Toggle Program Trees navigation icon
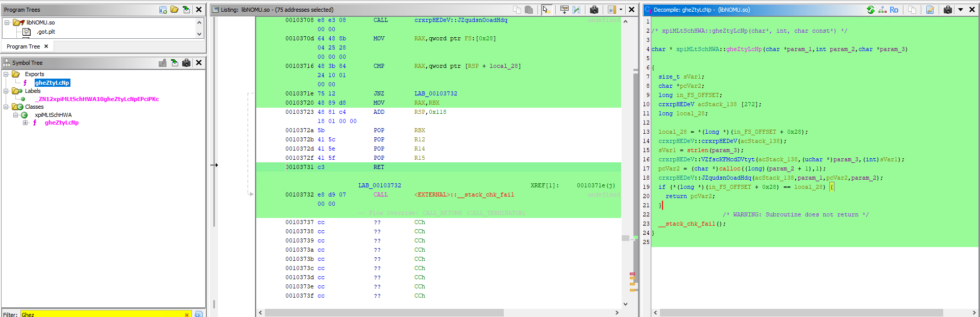980x317 pixels. [x=186, y=10]
